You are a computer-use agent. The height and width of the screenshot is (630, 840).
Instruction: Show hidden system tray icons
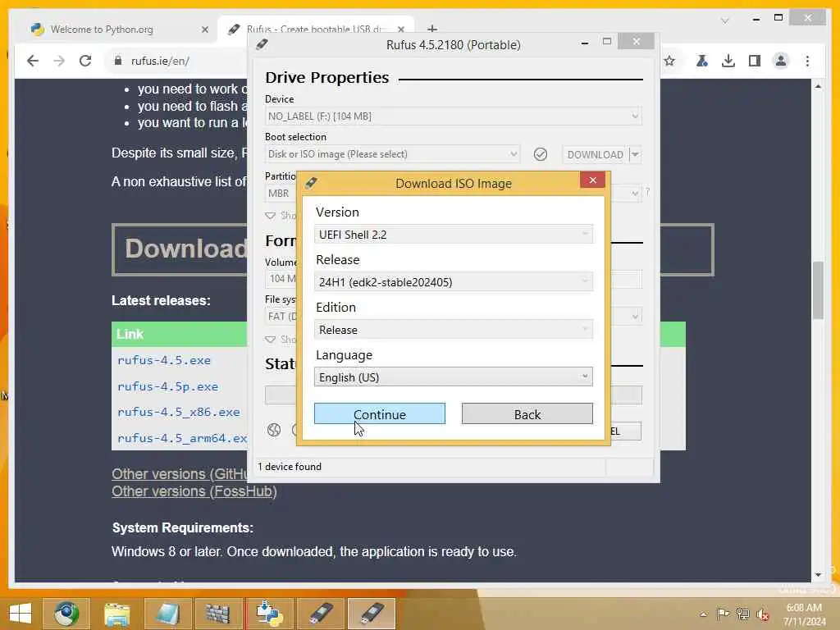click(x=703, y=614)
